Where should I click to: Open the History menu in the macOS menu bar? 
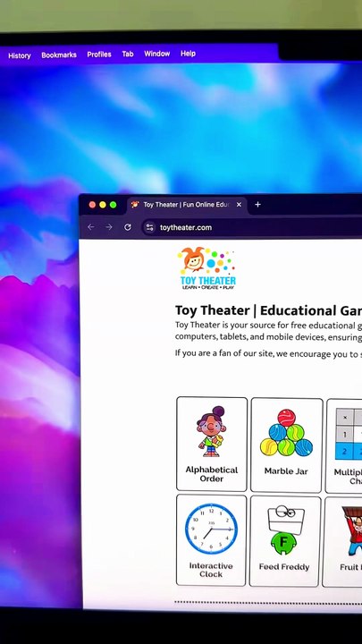coord(20,55)
